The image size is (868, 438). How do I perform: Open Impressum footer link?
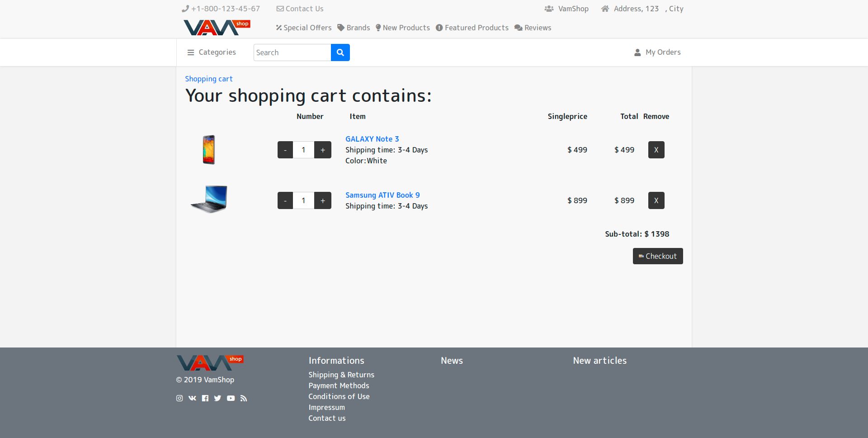pos(326,407)
